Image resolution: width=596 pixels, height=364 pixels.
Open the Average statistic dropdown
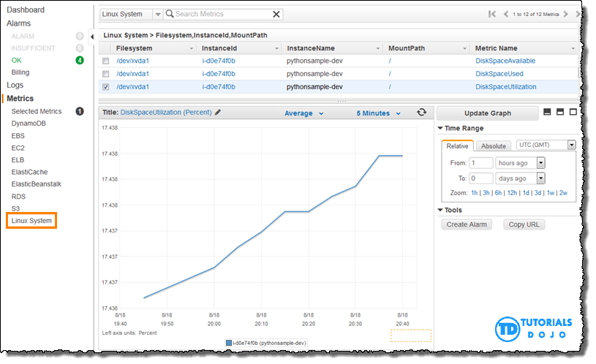(x=303, y=113)
